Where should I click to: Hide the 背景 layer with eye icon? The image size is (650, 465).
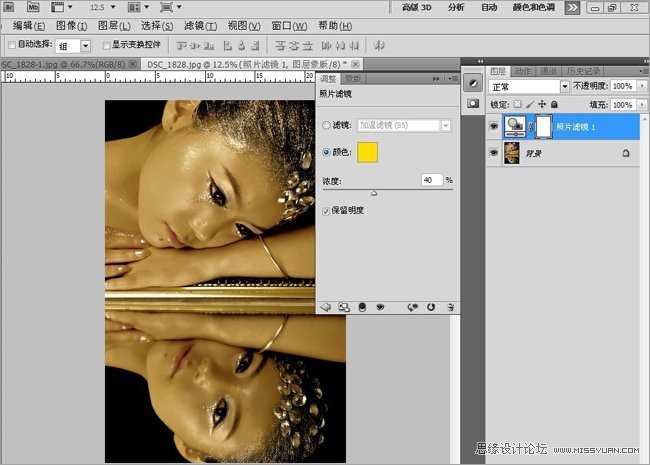(491, 153)
